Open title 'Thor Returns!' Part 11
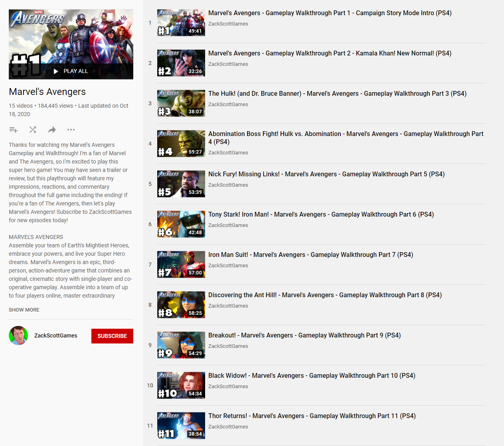The height and width of the screenshot is (446, 504). [312, 416]
